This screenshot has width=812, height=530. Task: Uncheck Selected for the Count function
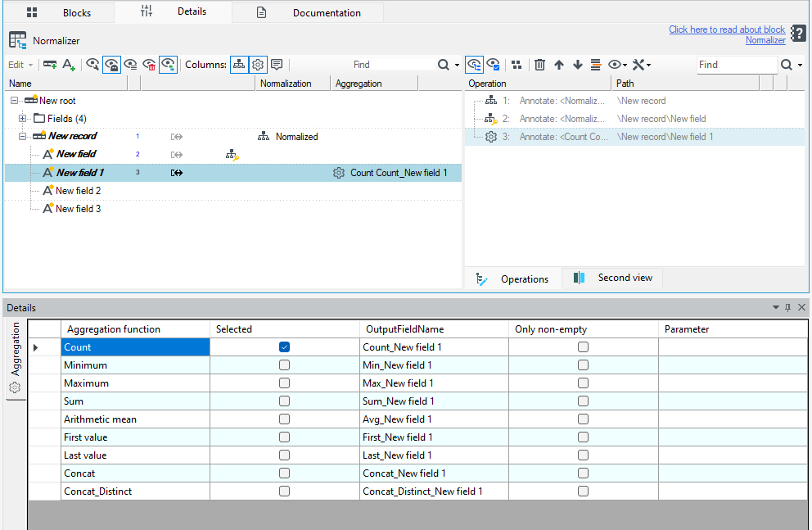pos(284,347)
